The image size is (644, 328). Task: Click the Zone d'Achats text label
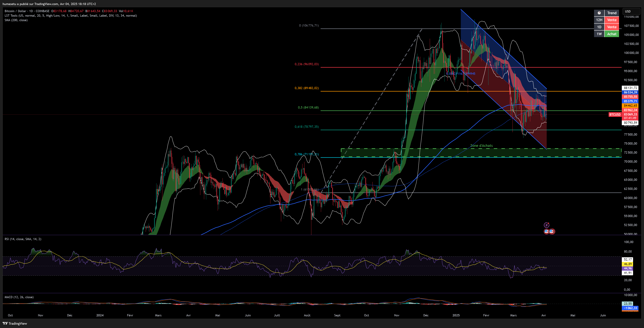(x=481, y=146)
